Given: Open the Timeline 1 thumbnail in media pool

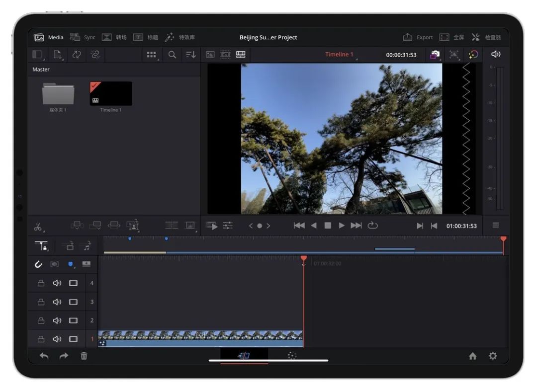Looking at the screenshot, I should click(x=111, y=94).
